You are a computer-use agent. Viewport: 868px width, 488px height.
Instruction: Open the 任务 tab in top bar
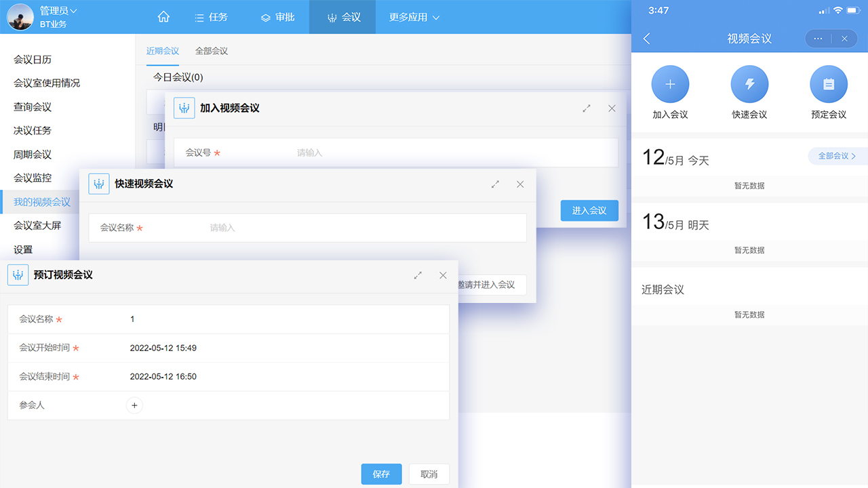pyautogui.click(x=211, y=17)
